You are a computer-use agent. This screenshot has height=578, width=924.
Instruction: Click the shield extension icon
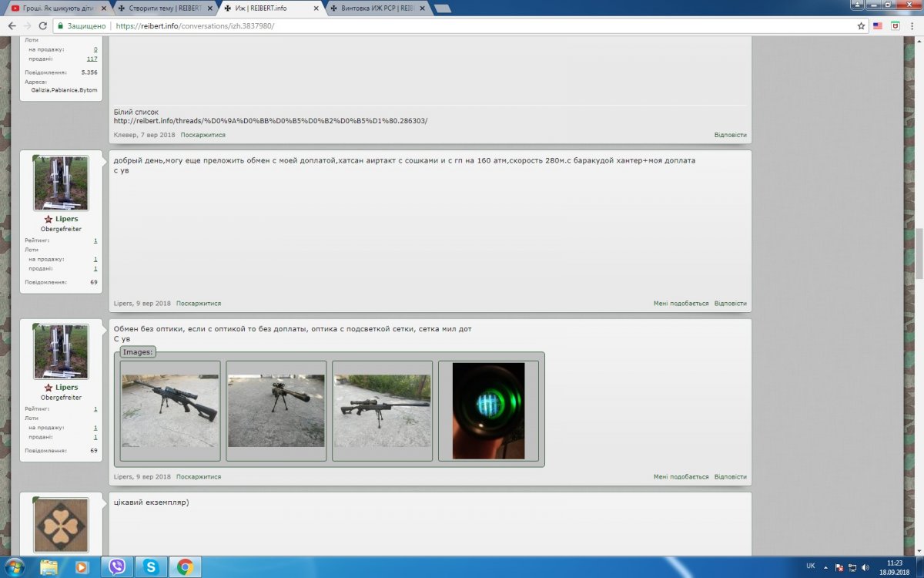click(895, 25)
